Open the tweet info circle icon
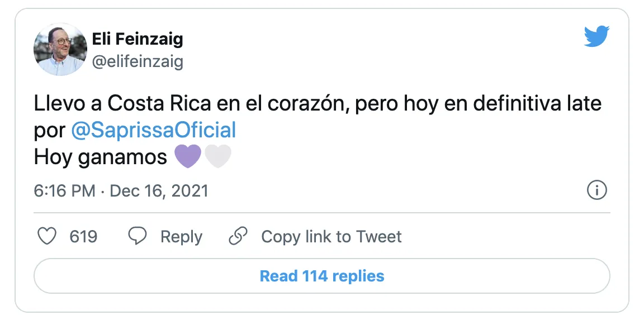The image size is (644, 325). pyautogui.click(x=597, y=191)
